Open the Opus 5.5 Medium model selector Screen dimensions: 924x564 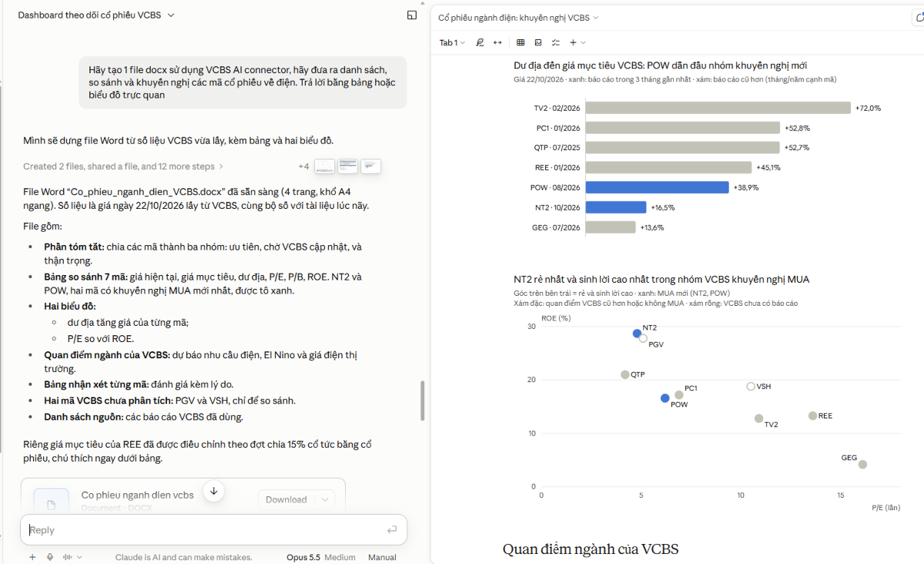pyautogui.click(x=320, y=557)
